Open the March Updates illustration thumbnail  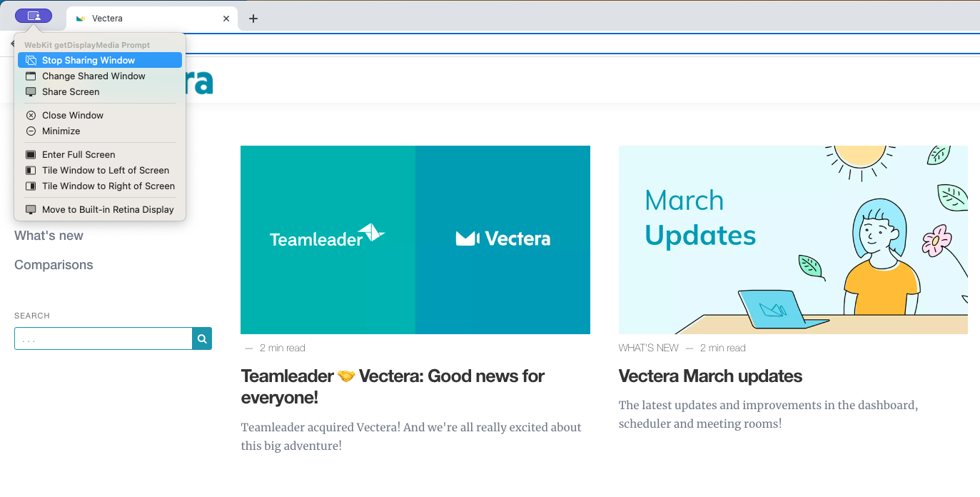793,240
